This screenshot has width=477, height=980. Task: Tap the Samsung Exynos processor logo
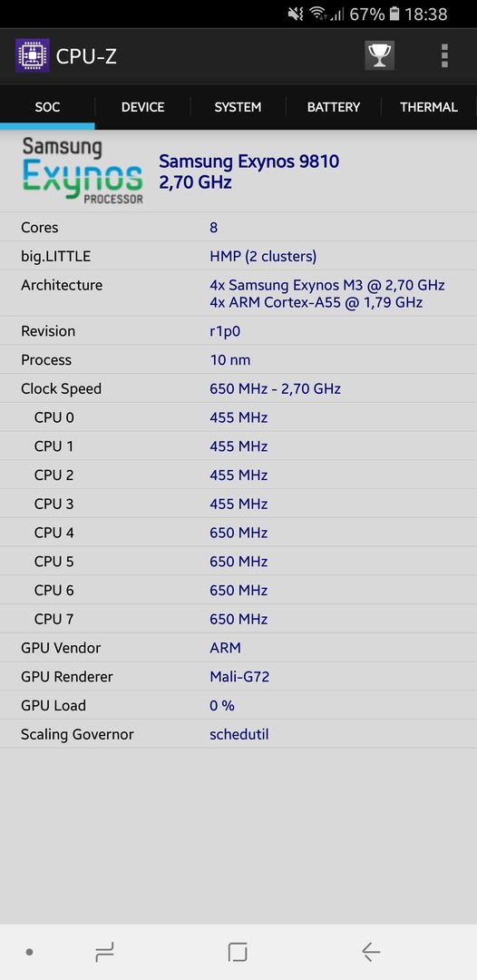[x=83, y=171]
